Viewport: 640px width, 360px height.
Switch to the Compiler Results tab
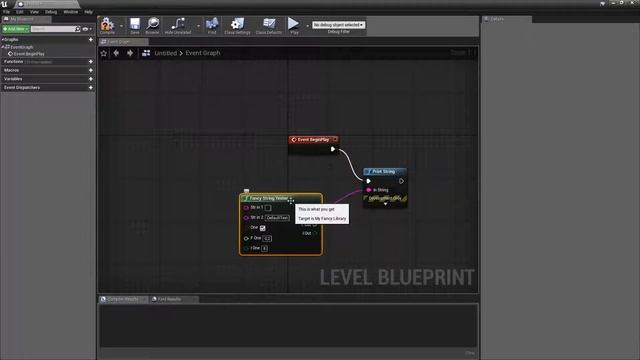click(122, 299)
